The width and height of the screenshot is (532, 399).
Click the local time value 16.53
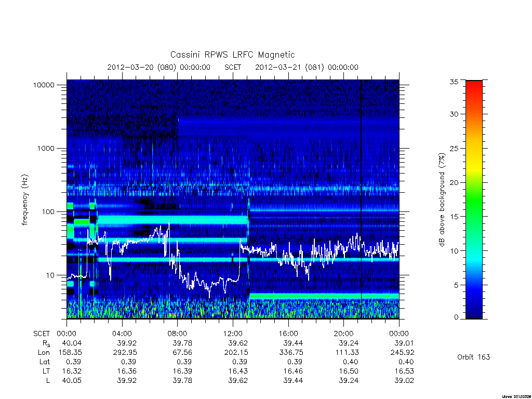404,371
